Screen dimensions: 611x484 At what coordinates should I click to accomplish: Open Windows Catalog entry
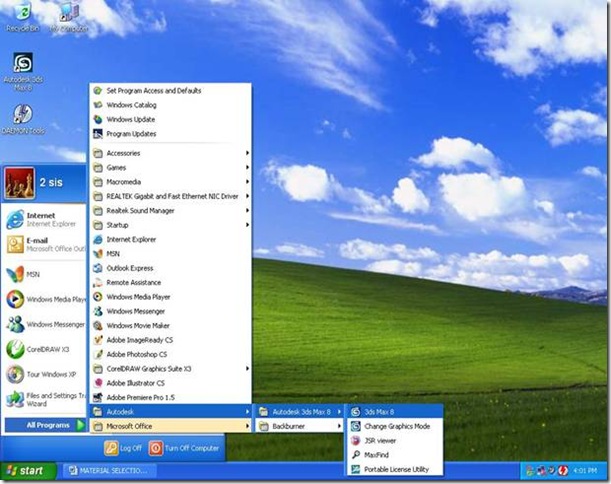point(170,105)
